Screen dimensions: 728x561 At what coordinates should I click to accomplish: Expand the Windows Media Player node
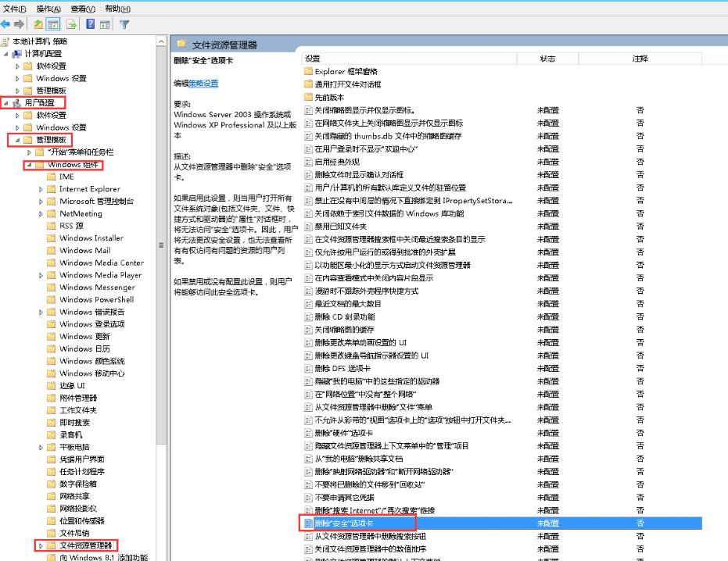pos(41,275)
